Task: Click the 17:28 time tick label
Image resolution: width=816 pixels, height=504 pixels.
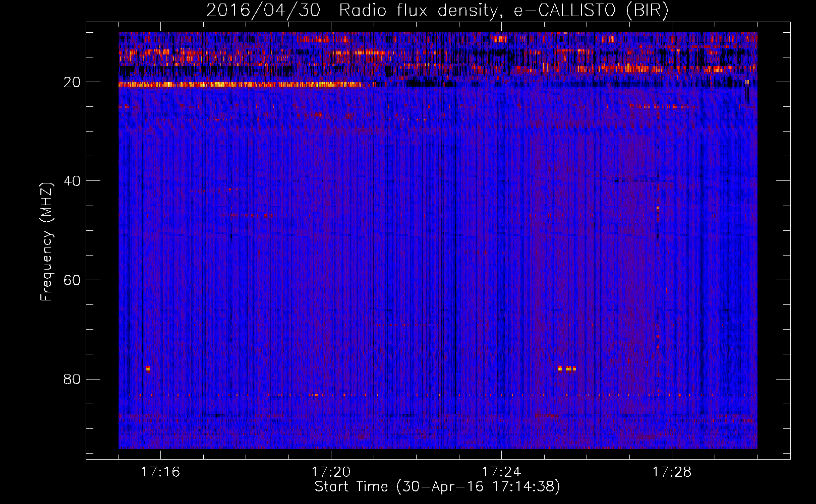Action: 672,472
